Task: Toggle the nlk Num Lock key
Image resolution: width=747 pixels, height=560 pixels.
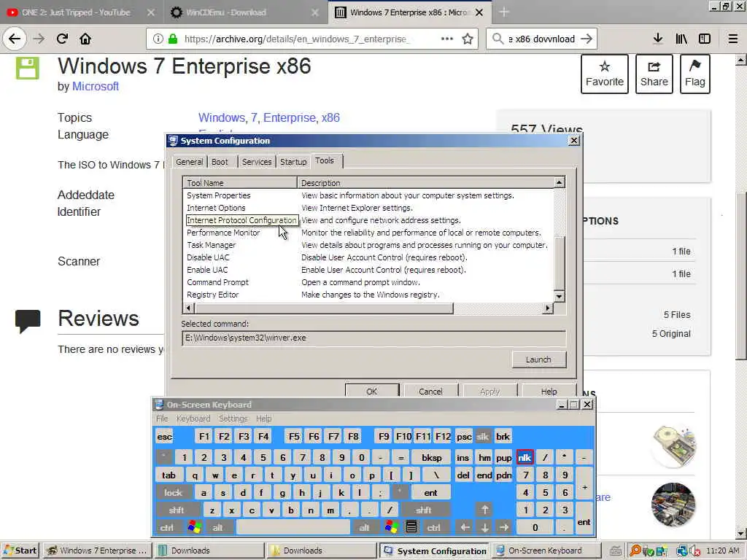Action: pos(525,458)
